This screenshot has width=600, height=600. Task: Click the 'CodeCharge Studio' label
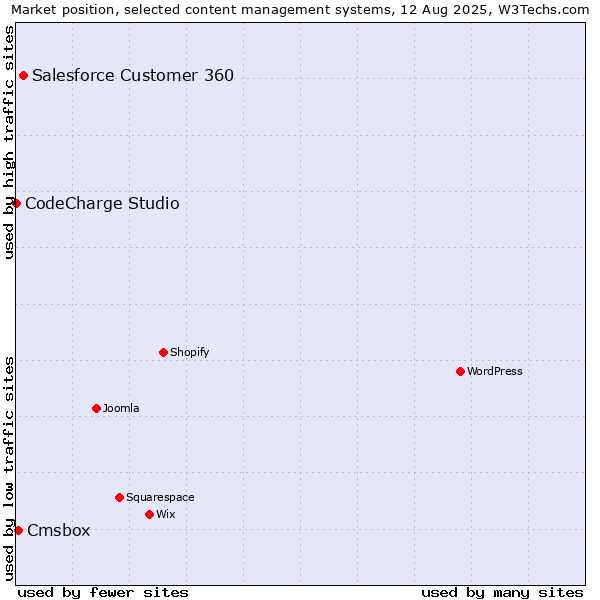(x=102, y=203)
